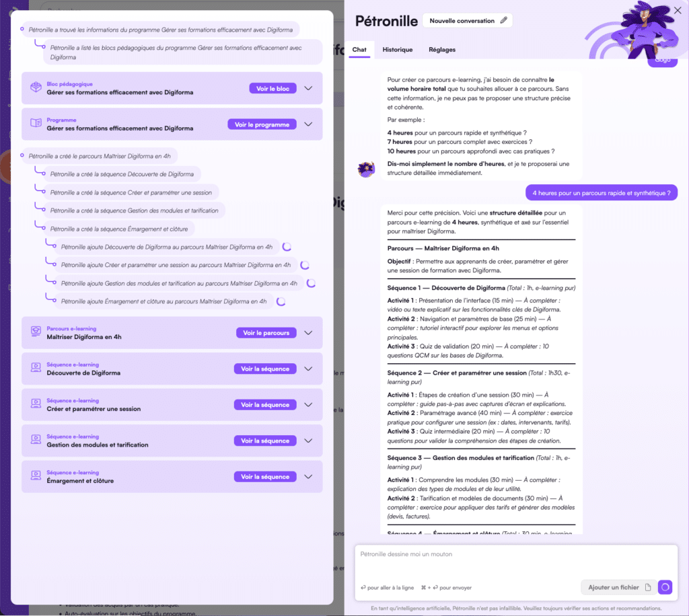Click Voir la séquence for Émargement et clôture

point(265,477)
